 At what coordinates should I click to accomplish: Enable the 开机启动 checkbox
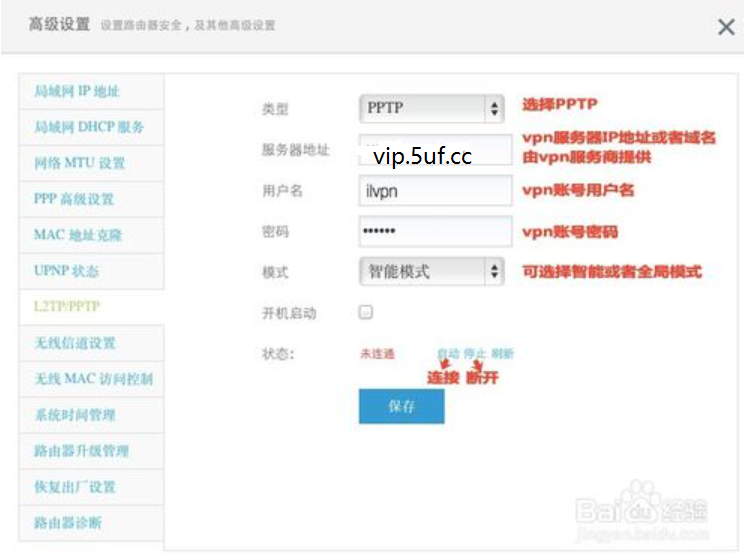(366, 312)
